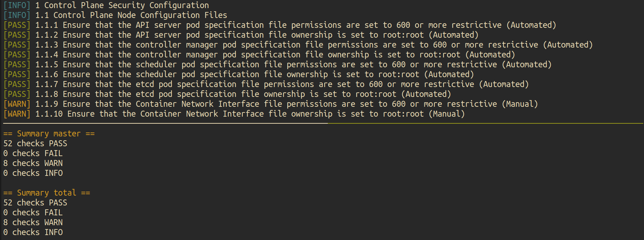Click the etcd pod ownership check 1.1.8
Image resolution: width=644 pixels, height=240 pixels.
[x=243, y=94]
